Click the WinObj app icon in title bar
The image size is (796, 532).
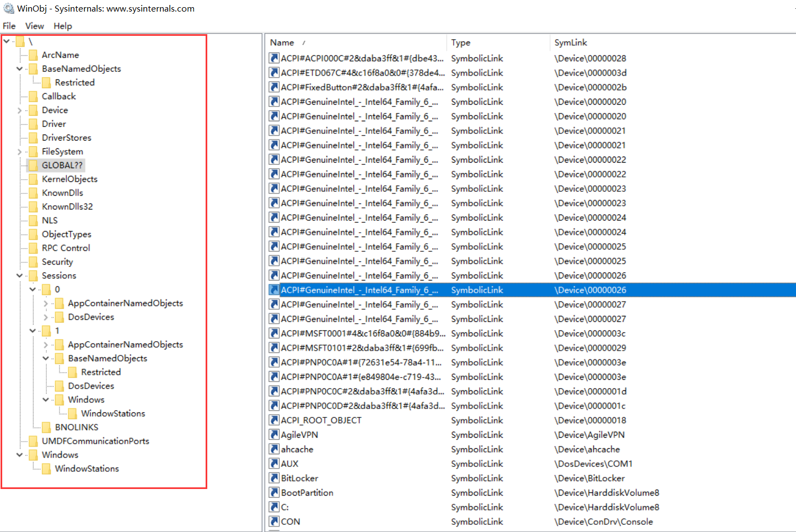pos(8,8)
